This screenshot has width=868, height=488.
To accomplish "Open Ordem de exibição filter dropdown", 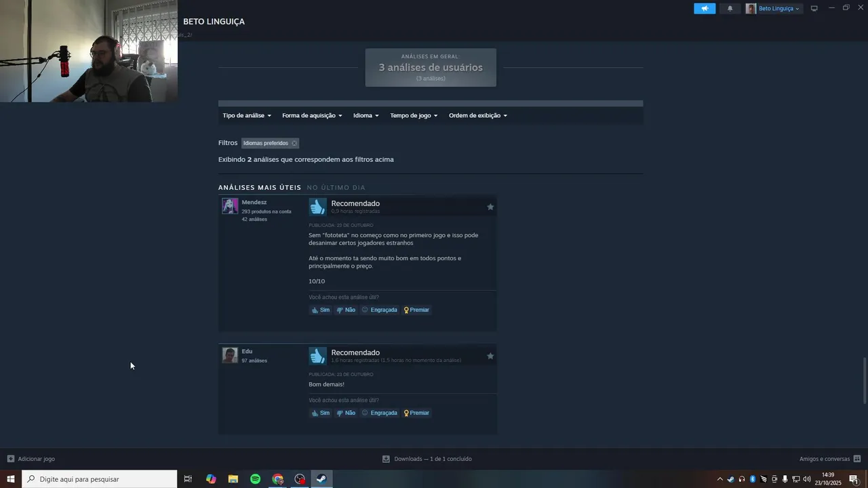I will pos(478,115).
